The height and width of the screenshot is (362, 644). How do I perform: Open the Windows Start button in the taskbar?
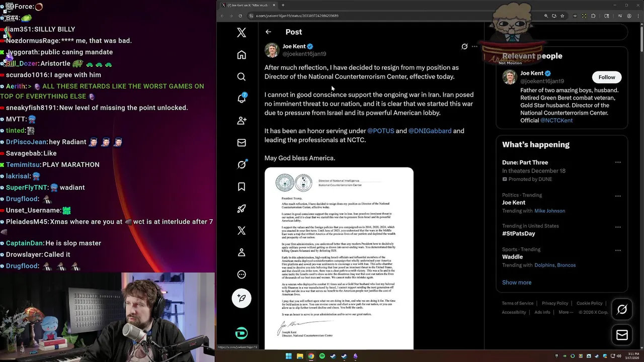(x=289, y=356)
